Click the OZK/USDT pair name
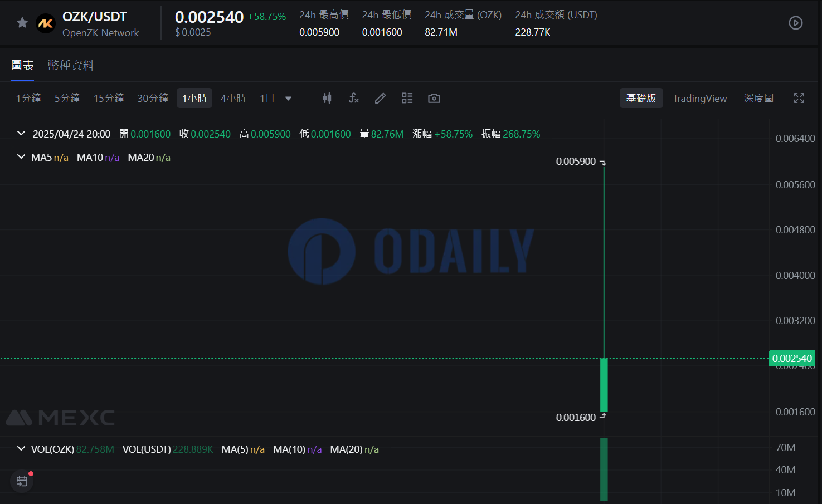822x504 pixels. click(95, 17)
